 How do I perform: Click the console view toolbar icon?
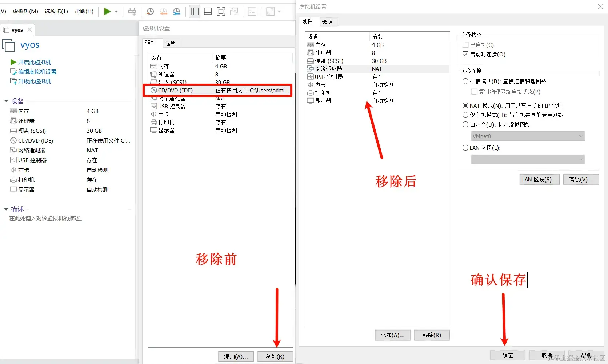pyautogui.click(x=252, y=12)
